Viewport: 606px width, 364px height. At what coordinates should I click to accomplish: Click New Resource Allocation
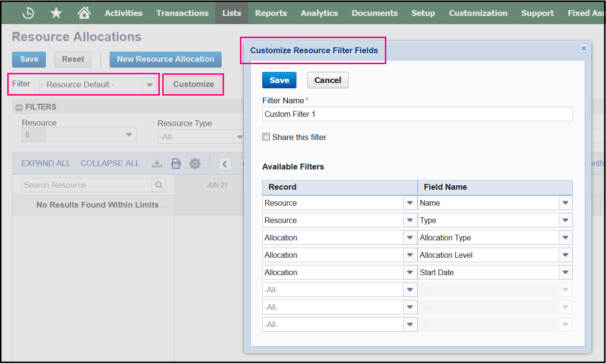(x=165, y=59)
